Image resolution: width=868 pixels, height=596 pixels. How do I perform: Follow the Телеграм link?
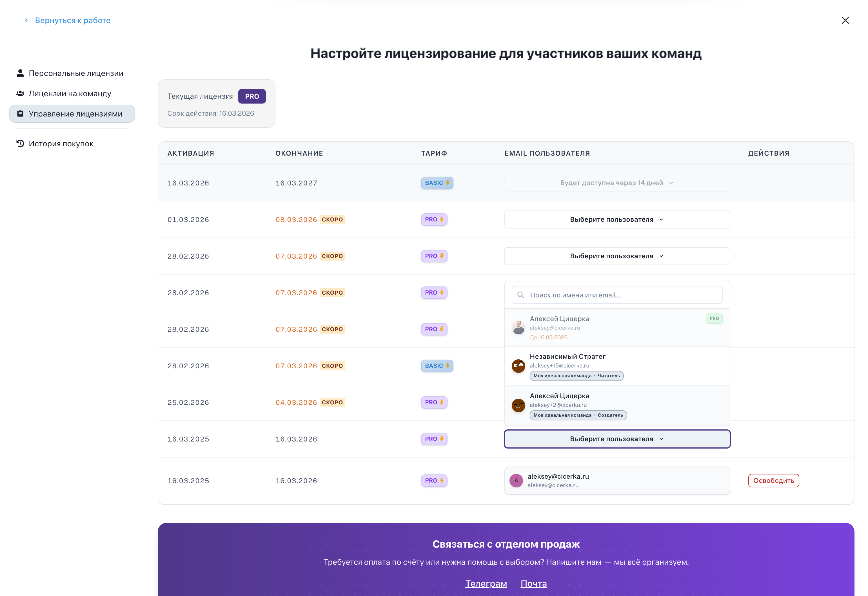coord(486,583)
